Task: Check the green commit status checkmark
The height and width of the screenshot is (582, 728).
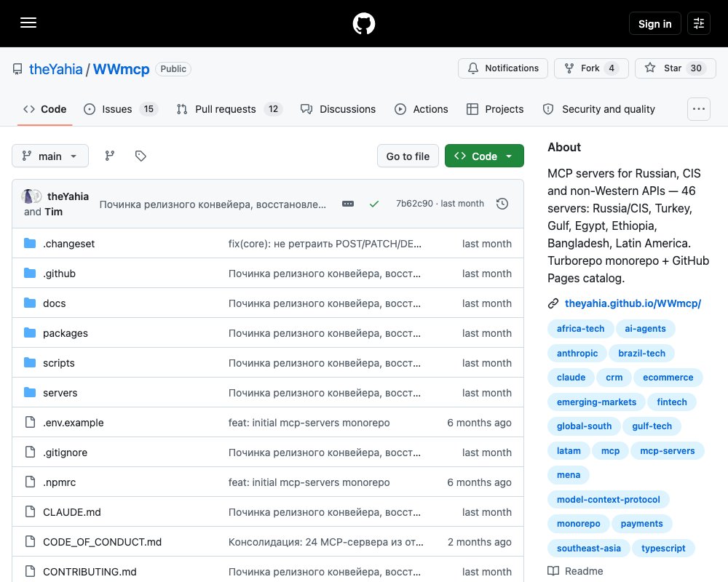Action: [374, 204]
